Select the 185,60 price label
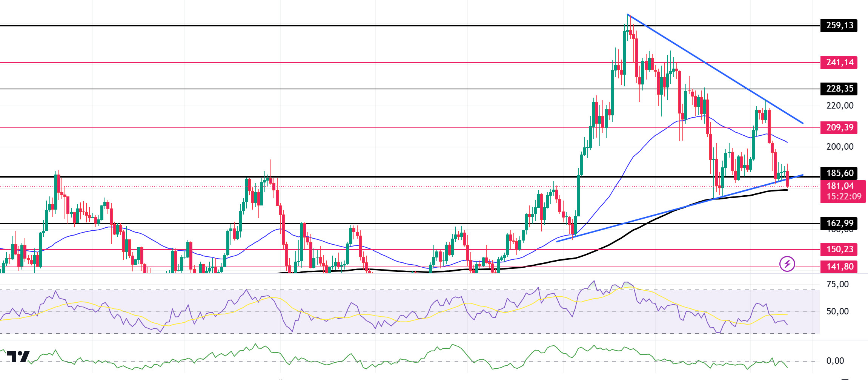This screenshot has height=380, width=868. pos(839,173)
